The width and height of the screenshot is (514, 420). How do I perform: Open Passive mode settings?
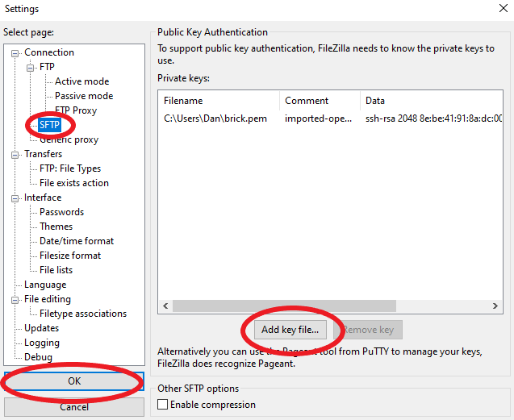pos(84,96)
